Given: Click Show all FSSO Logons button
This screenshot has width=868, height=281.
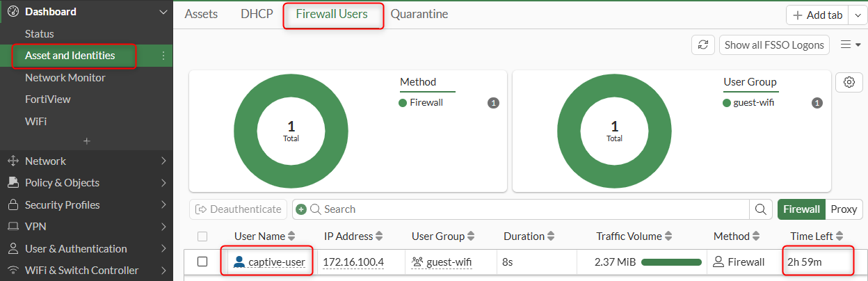Looking at the screenshot, I should tap(774, 45).
